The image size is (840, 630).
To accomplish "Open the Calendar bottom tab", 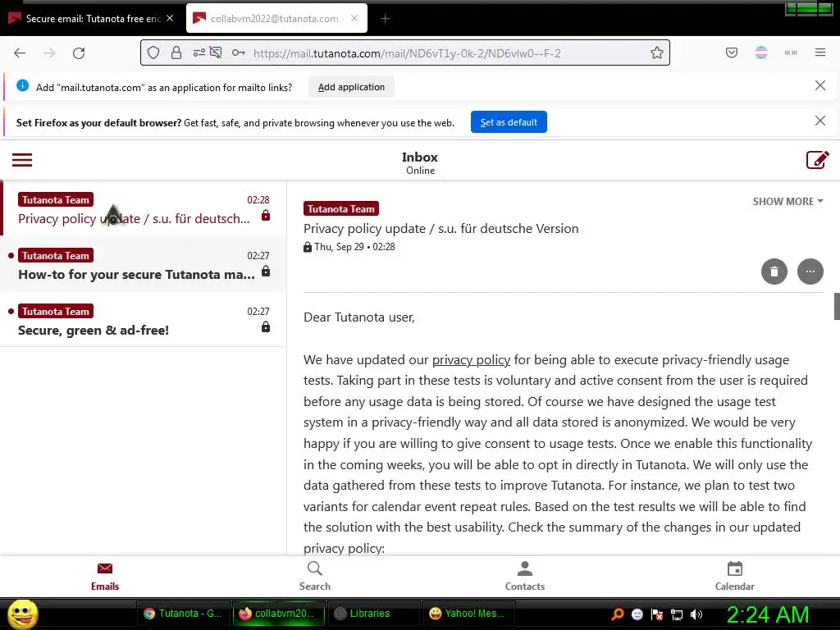I will 735,577.
